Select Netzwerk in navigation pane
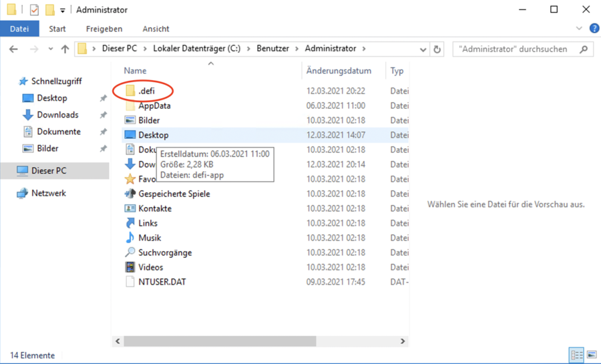601x364 pixels. (48, 193)
